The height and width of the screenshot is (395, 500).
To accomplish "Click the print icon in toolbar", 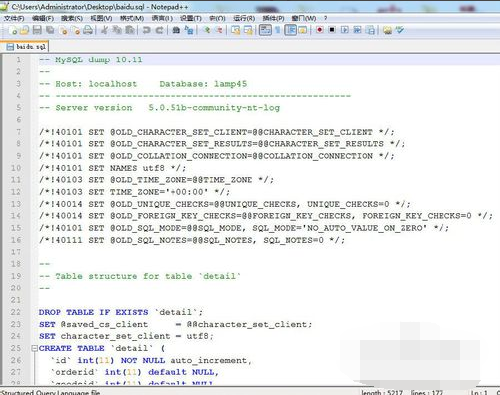I will [88, 30].
